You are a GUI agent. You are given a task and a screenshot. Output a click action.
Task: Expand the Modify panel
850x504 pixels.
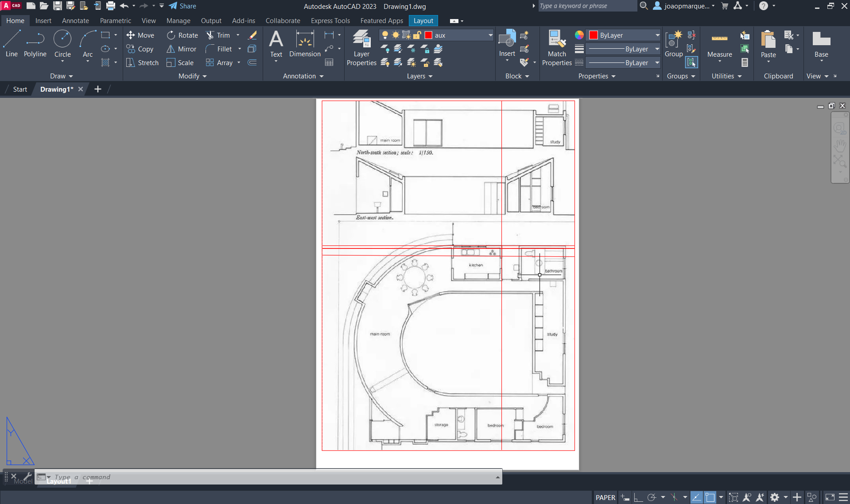[192, 76]
